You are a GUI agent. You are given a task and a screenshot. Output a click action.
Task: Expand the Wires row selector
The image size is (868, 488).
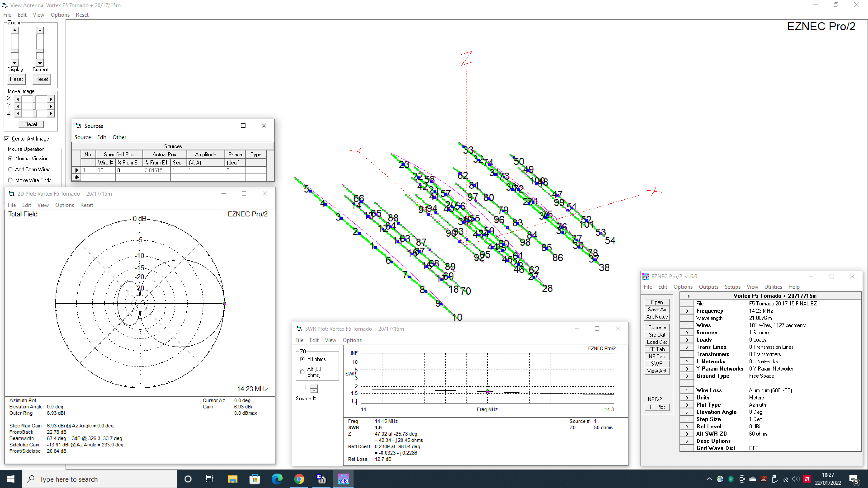coord(687,325)
